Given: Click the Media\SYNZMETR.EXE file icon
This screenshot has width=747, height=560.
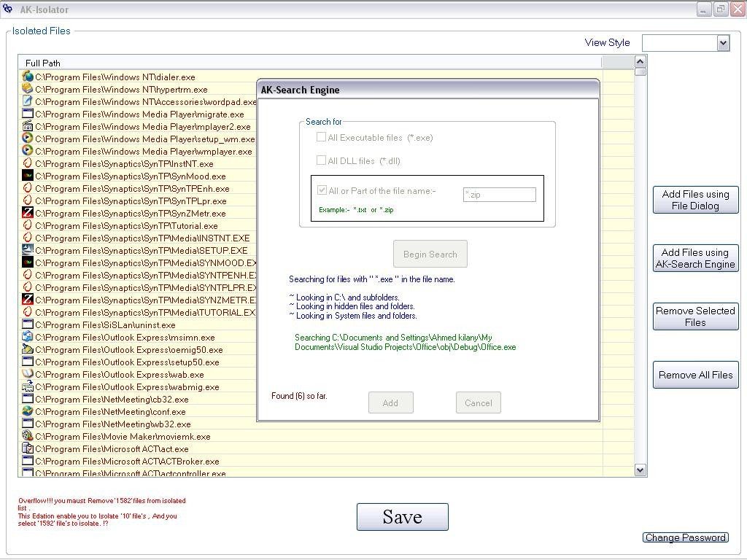Looking at the screenshot, I should pos(28,300).
